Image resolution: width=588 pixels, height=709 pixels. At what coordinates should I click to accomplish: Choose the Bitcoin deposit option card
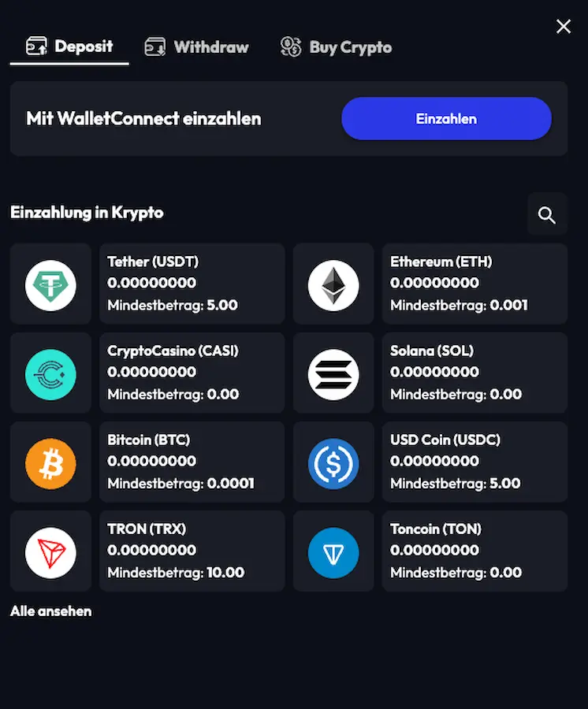pyautogui.click(x=192, y=462)
